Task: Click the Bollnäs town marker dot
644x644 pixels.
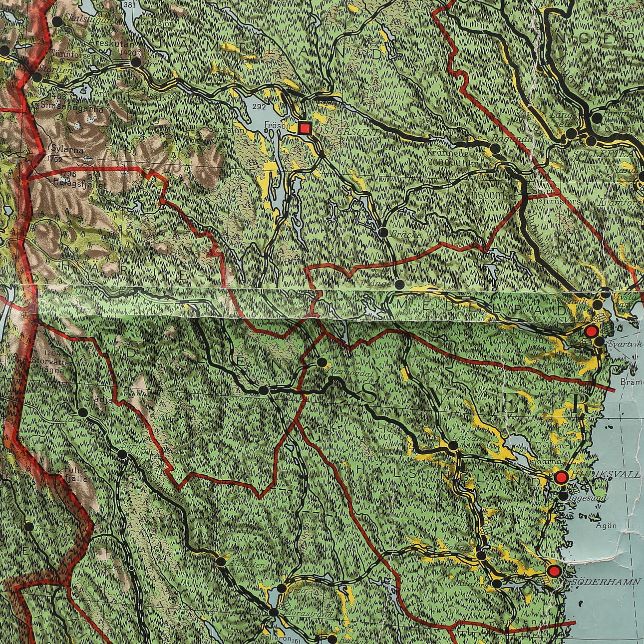Action: (x=481, y=556)
